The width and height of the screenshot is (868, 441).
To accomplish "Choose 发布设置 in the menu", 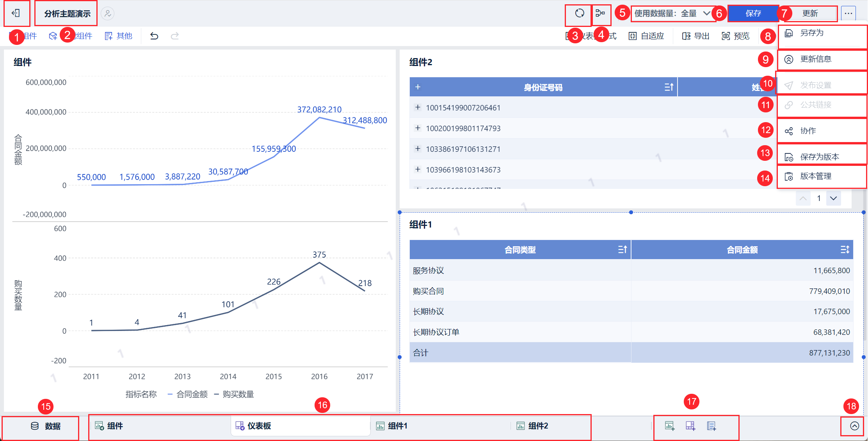I will point(823,85).
